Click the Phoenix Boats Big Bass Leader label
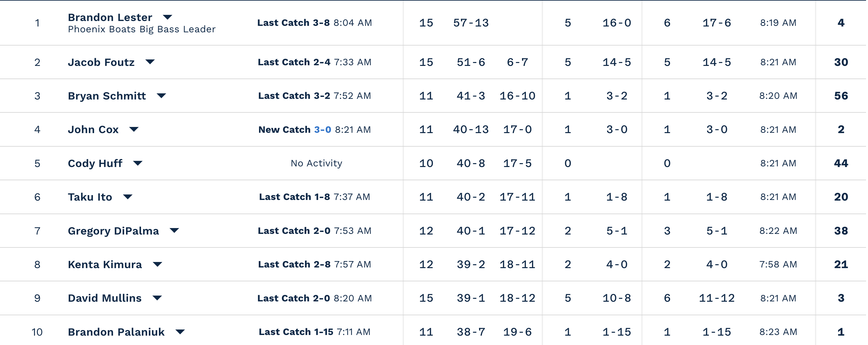This screenshot has width=868, height=345. [142, 29]
